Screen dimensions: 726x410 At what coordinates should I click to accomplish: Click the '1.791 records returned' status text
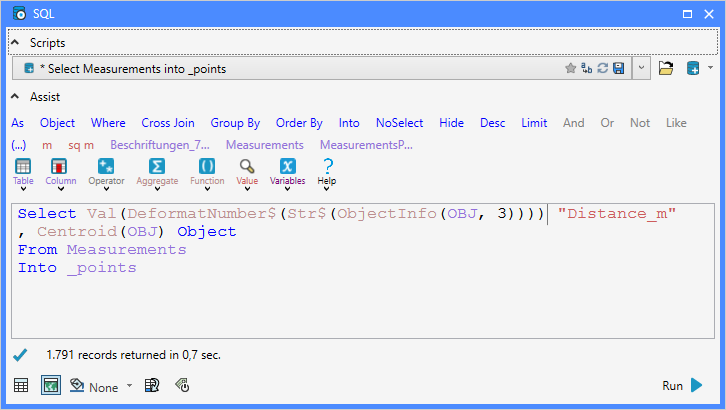click(x=133, y=355)
